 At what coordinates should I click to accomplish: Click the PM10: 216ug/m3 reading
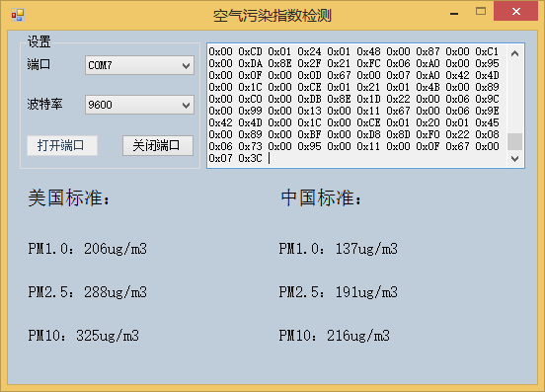335,336
